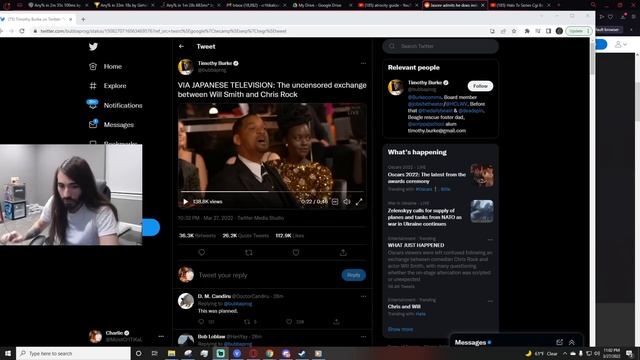Click the back arrow beside Tweet heading

181,47
